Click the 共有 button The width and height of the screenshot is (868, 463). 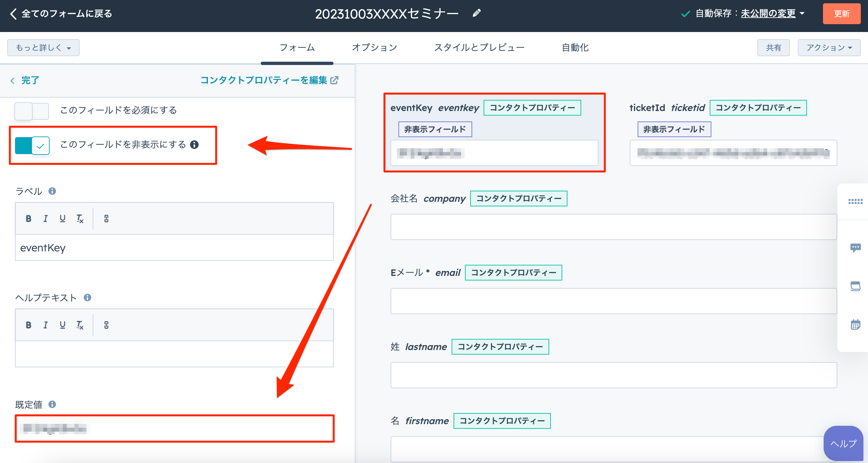point(773,48)
